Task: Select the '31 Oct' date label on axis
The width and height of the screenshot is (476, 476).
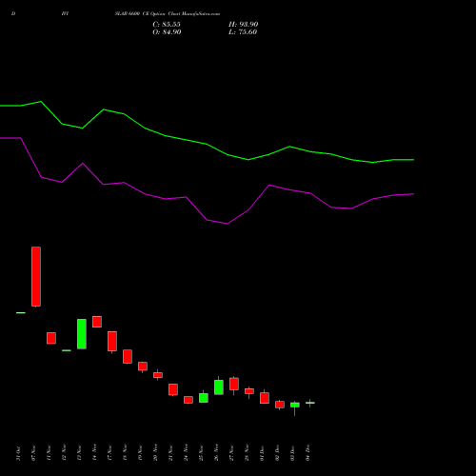Action: point(18,453)
